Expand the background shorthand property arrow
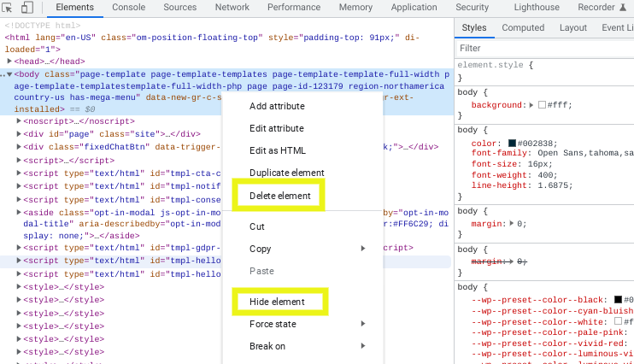 (x=531, y=105)
